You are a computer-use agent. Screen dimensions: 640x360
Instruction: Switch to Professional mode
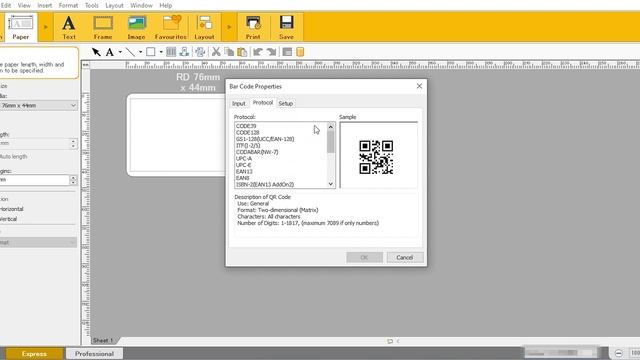[94, 354]
